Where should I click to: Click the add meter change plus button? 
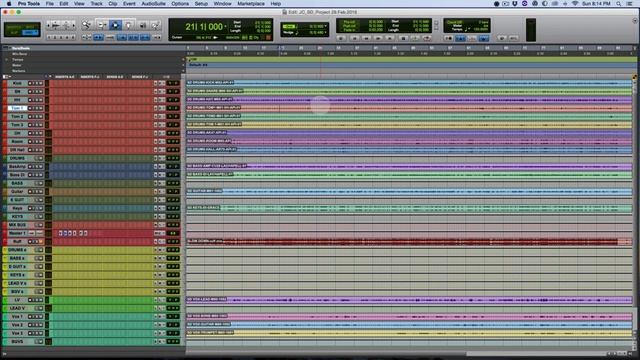click(x=183, y=65)
